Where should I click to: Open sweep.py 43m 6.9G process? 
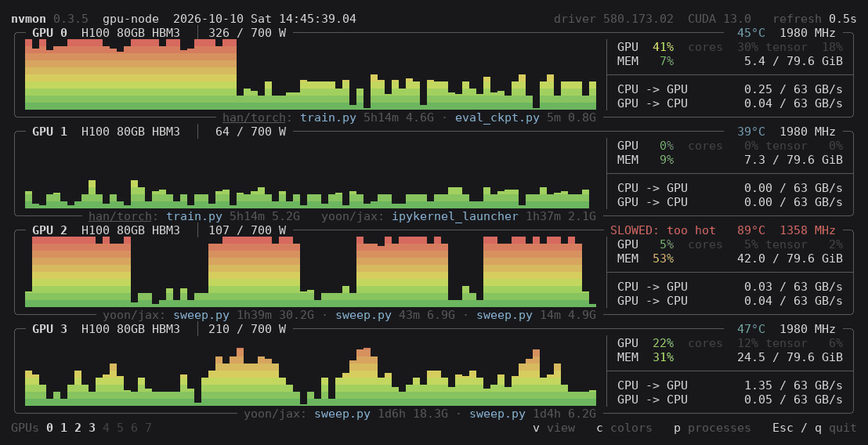pyautogui.click(x=396, y=315)
